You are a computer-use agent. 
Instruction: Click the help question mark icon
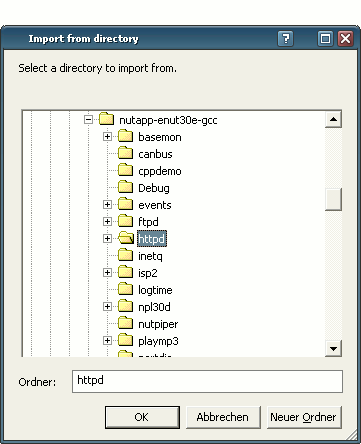tap(286, 39)
